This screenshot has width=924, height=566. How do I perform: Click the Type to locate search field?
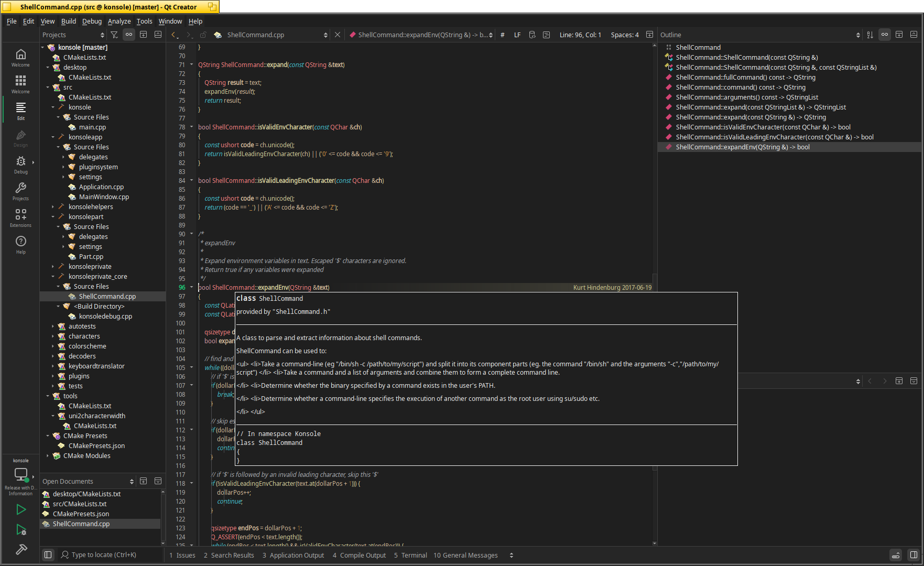tap(104, 554)
